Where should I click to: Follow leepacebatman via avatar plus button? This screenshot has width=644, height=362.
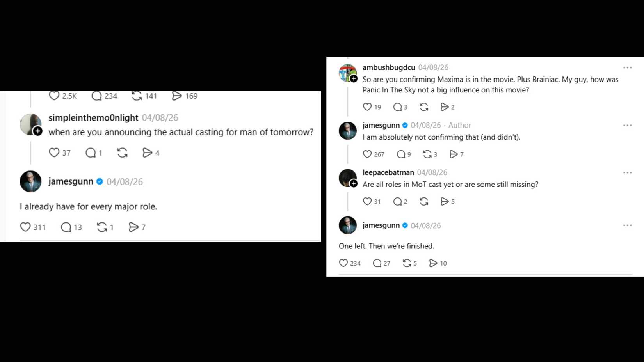coord(353,183)
